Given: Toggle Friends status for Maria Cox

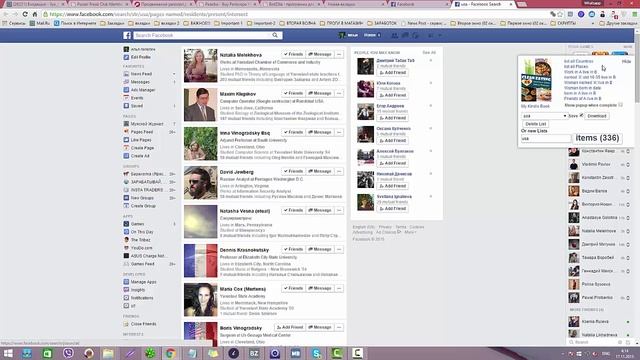Looking at the screenshot, I should (293, 288).
